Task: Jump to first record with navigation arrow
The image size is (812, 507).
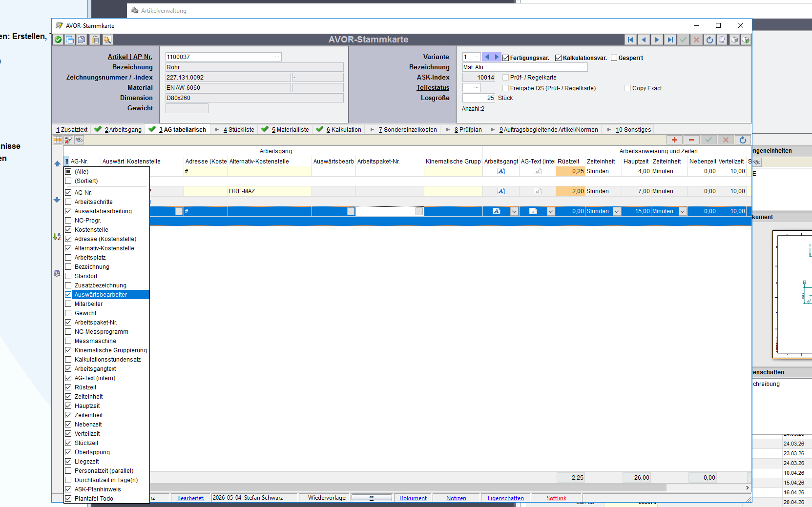Action: coord(630,40)
